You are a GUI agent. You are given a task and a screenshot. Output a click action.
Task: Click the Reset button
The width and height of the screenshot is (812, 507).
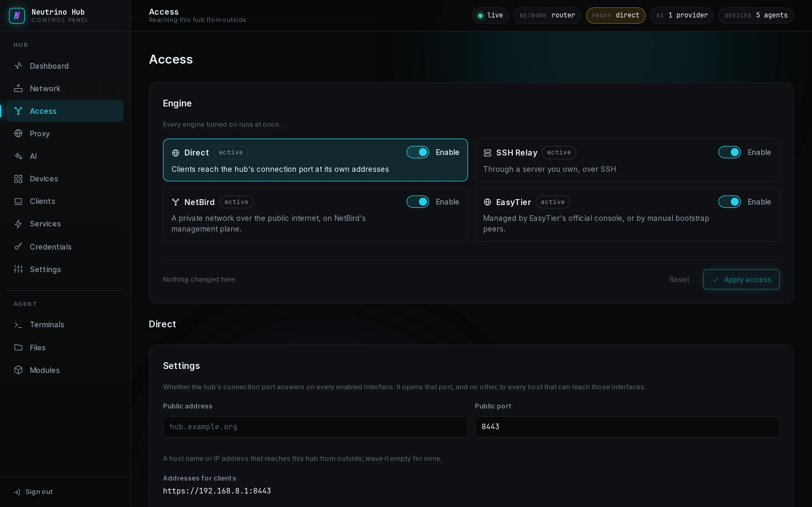tap(679, 279)
